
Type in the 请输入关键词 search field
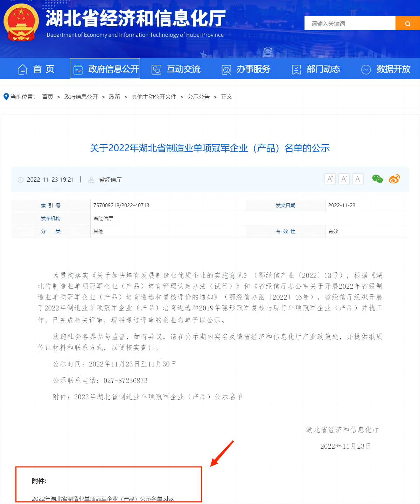click(x=350, y=23)
